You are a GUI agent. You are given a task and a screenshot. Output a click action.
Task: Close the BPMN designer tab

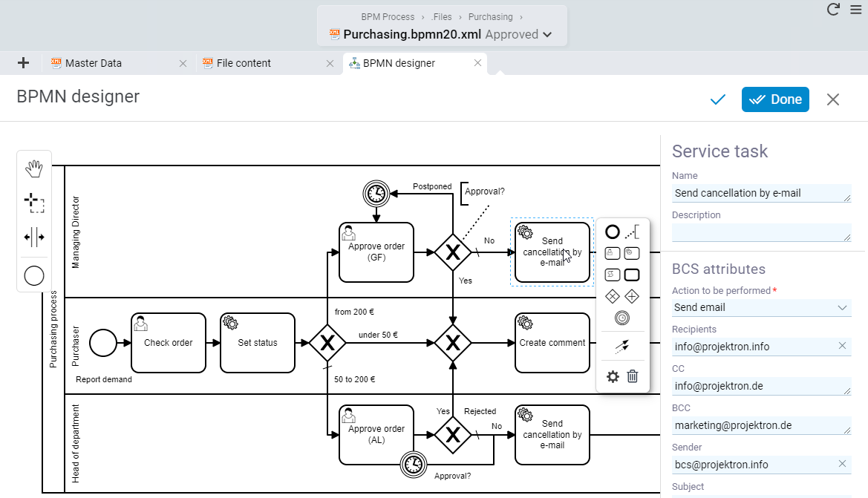477,63
